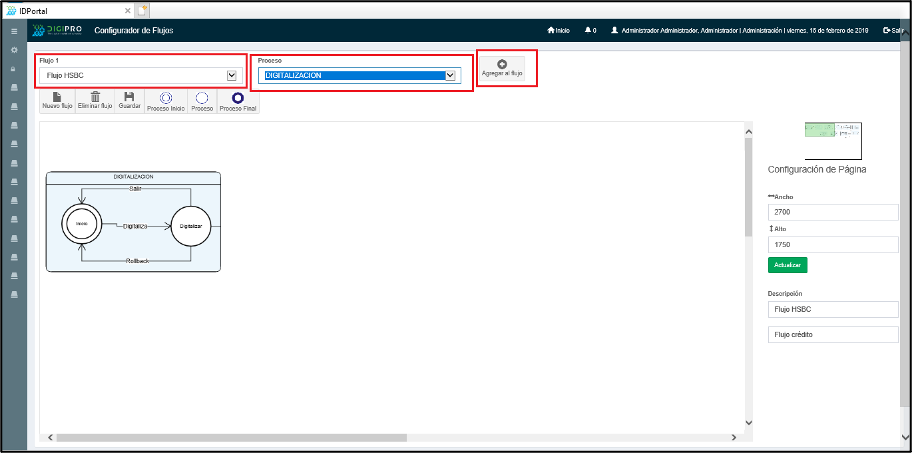Click the green Actualizar button
This screenshot has width=912, height=454.
point(787,265)
